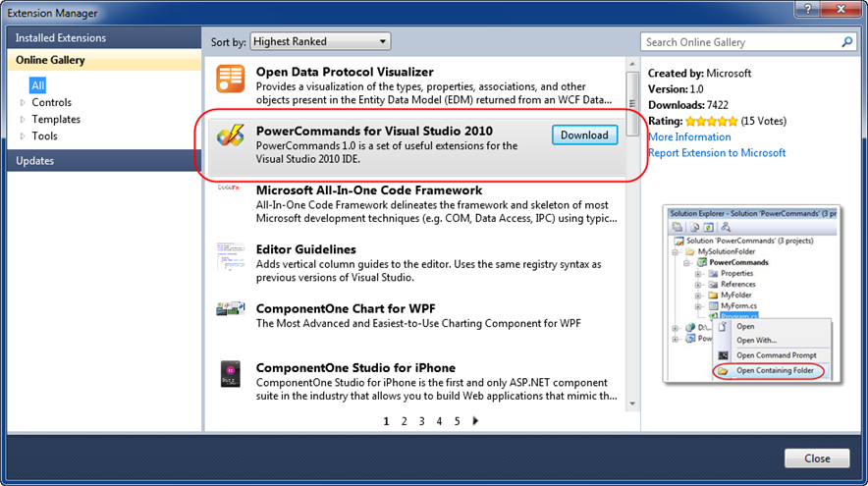Close the Extension Manager window
Screen dimensions: 868x486
coord(841,9)
